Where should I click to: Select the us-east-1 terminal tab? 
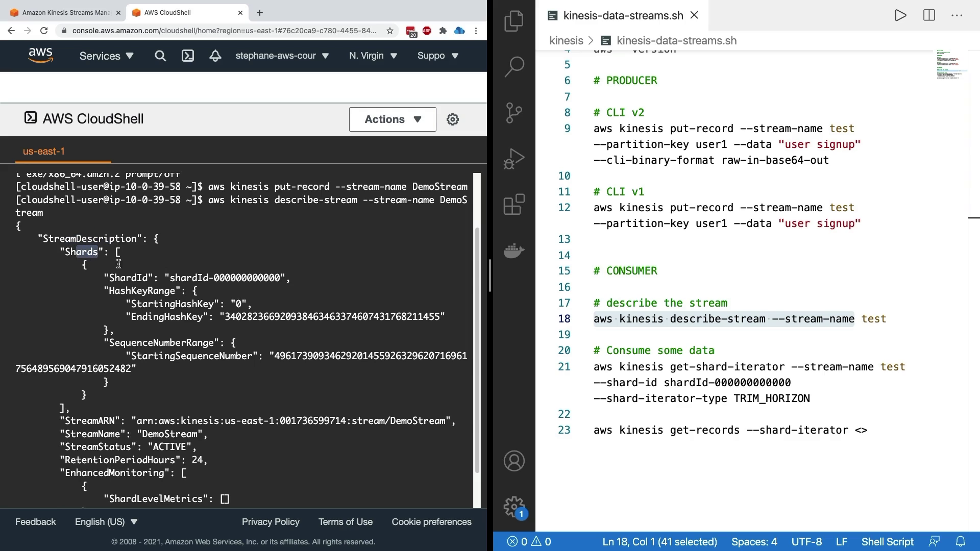[44, 152]
